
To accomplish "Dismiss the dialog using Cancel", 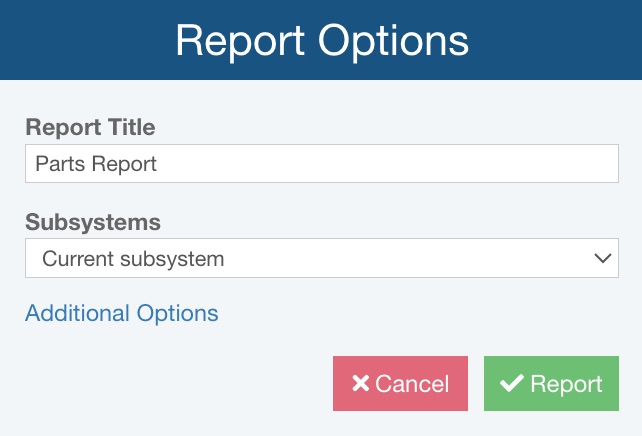I will click(400, 384).
